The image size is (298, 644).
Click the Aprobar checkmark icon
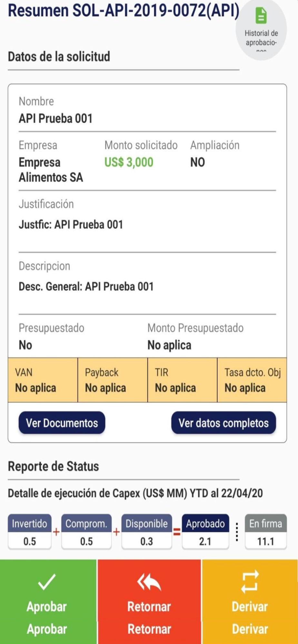47,582
